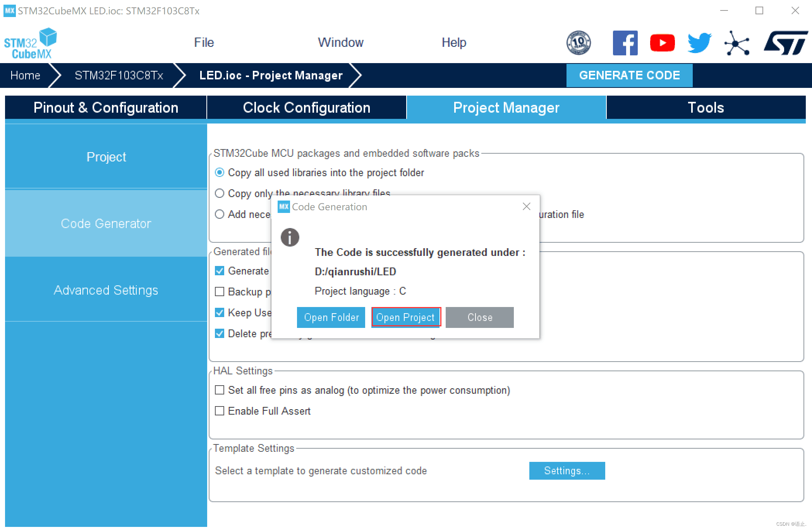The image size is (812, 530).
Task: Click the MX icon in the dialog title
Action: (x=284, y=207)
